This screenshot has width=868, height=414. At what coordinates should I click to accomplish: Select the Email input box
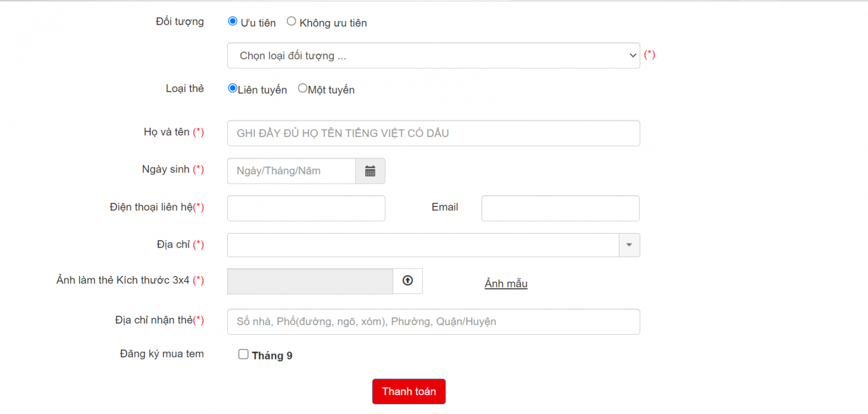(x=560, y=208)
